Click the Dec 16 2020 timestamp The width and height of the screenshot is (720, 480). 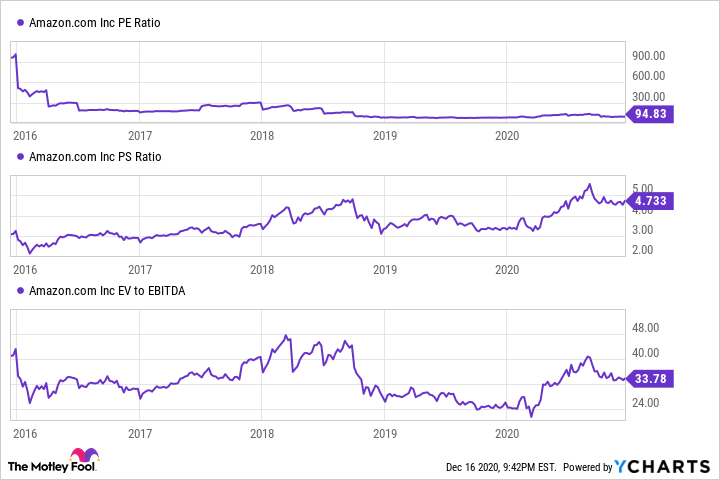498,467
